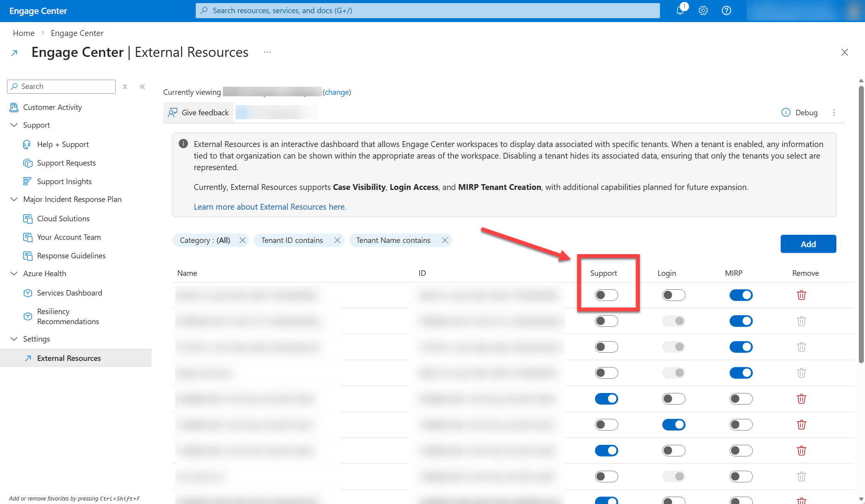The image size is (865, 504).
Task: Click the Give feedback button
Action: click(198, 113)
